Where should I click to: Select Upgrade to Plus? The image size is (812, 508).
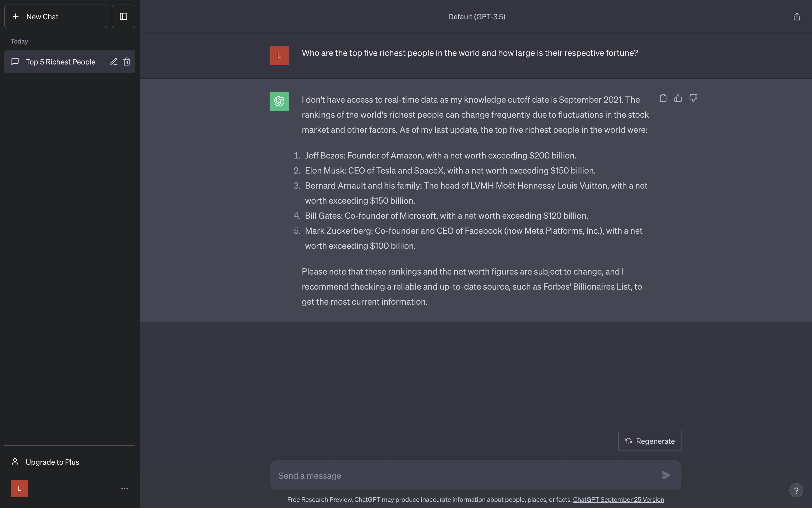(x=52, y=462)
